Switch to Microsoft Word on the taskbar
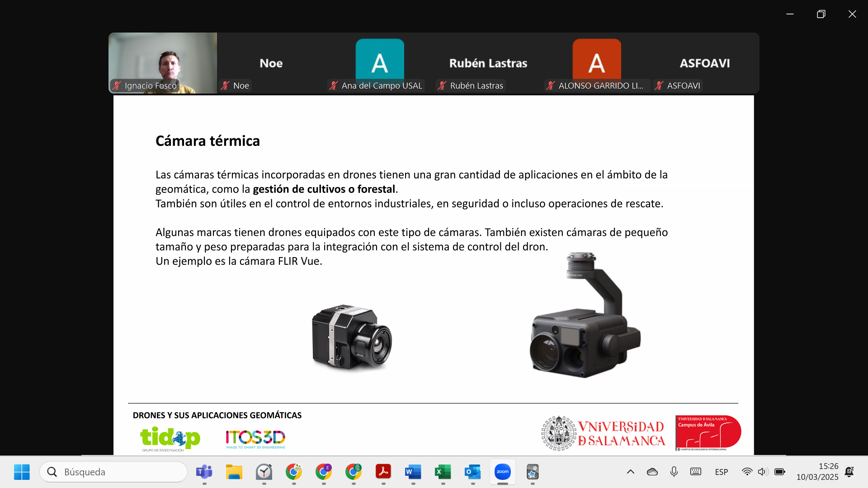 413,472
